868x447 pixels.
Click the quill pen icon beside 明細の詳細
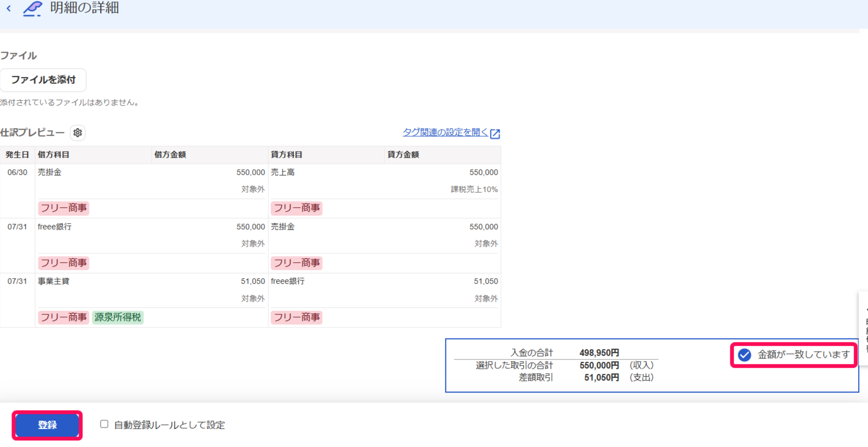point(32,8)
